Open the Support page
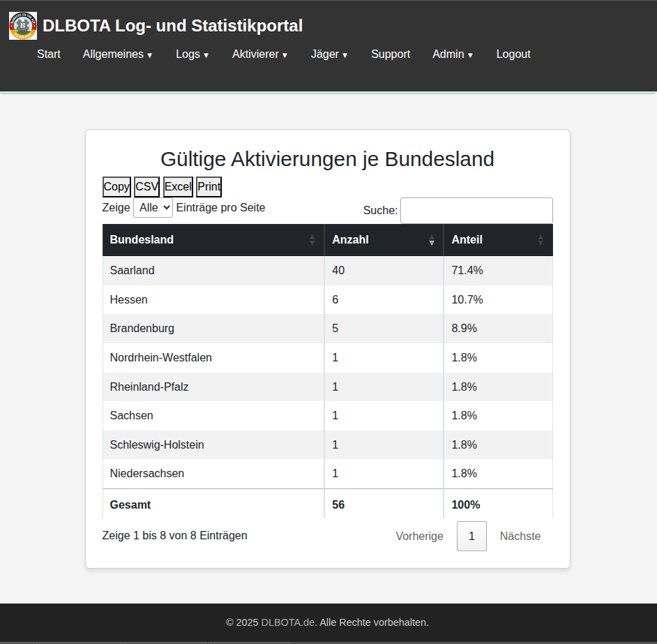The image size is (657, 644). pyautogui.click(x=391, y=54)
